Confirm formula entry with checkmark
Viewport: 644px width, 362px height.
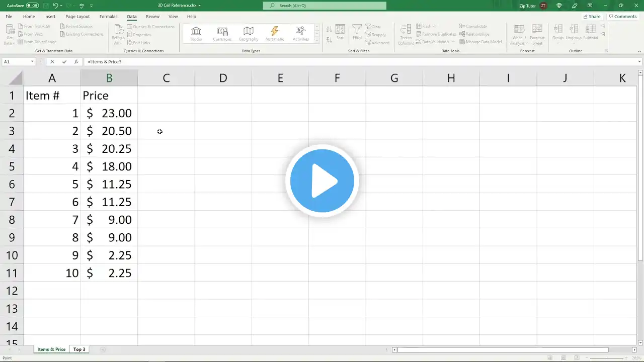point(64,62)
